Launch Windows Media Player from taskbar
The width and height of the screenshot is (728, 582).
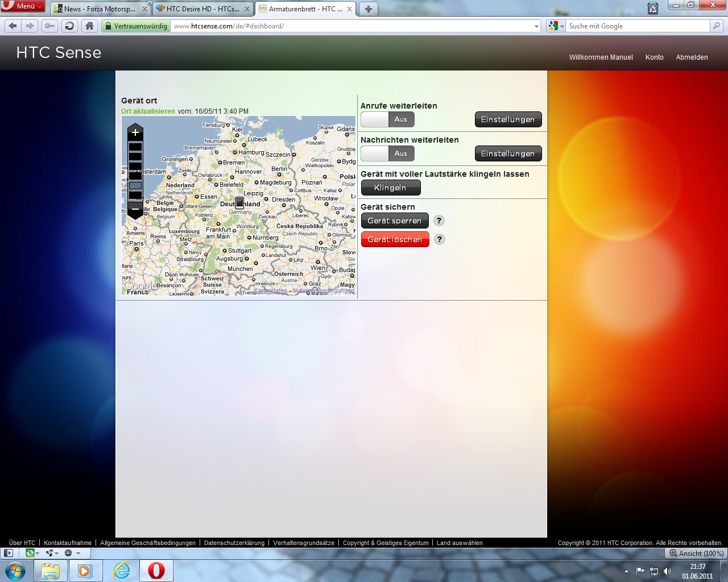click(85, 571)
